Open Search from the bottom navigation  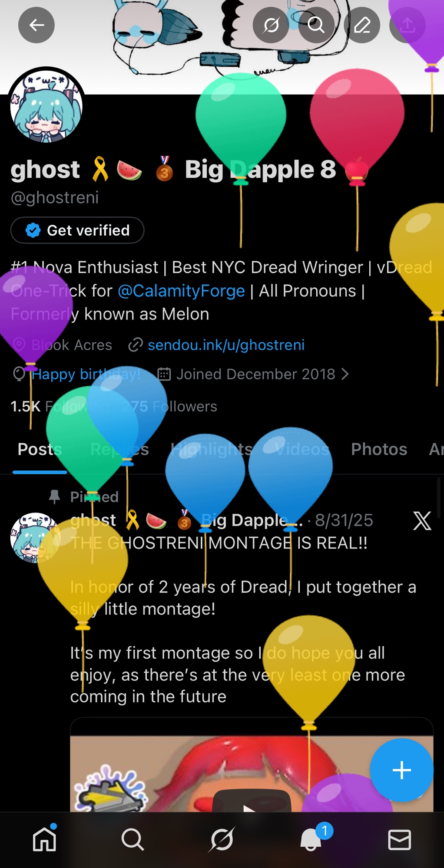pyautogui.click(x=133, y=839)
